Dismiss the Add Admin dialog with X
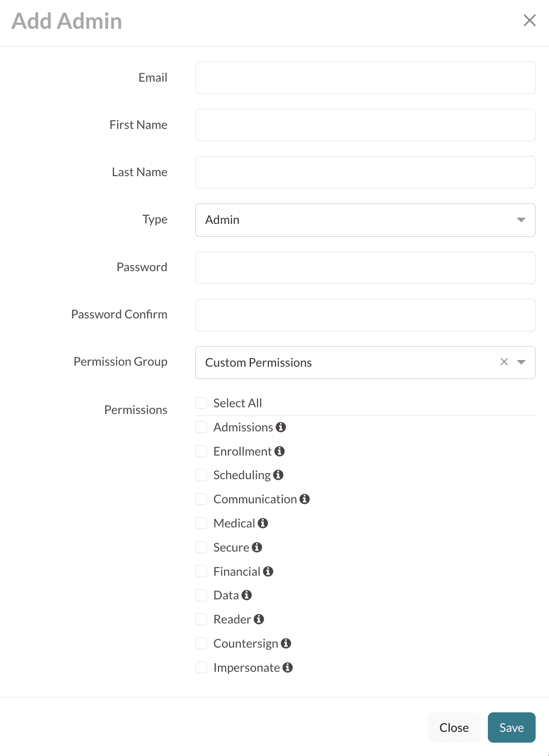 coord(529,21)
